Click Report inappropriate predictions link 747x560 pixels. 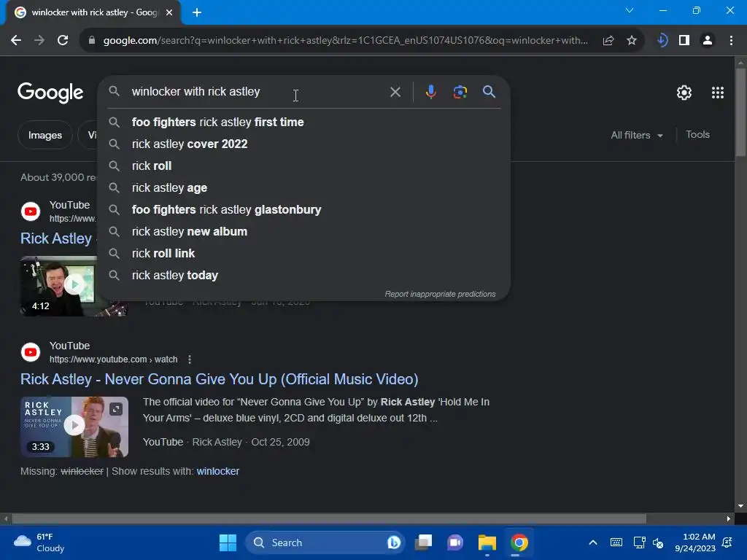[x=440, y=295]
